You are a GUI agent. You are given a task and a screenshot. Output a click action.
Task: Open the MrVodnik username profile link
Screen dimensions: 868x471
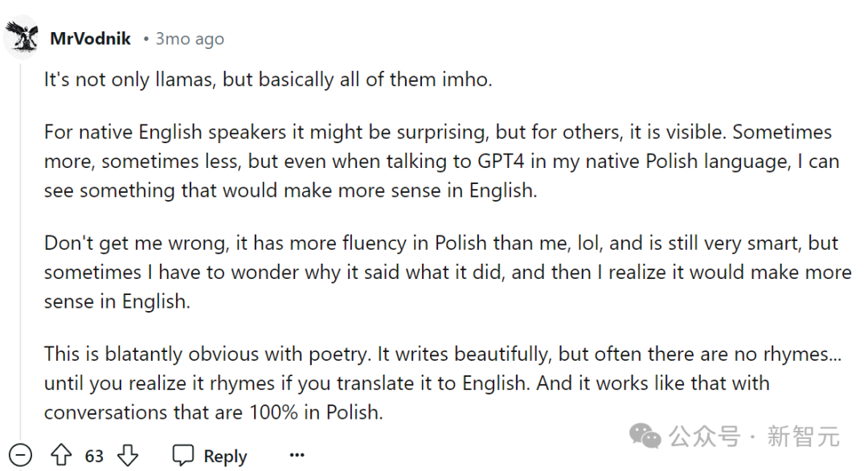[90, 39]
